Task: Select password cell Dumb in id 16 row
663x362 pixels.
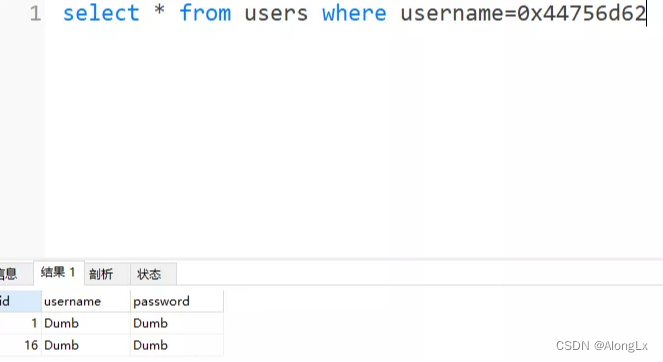Action: [177, 345]
